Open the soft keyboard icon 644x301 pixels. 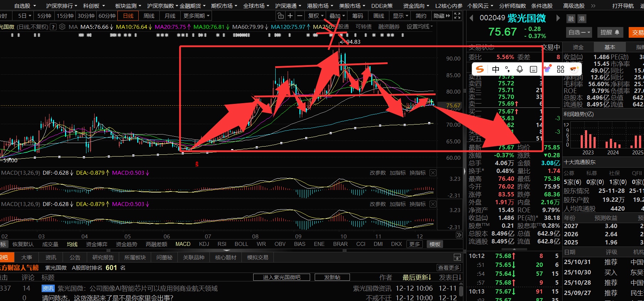(533, 69)
